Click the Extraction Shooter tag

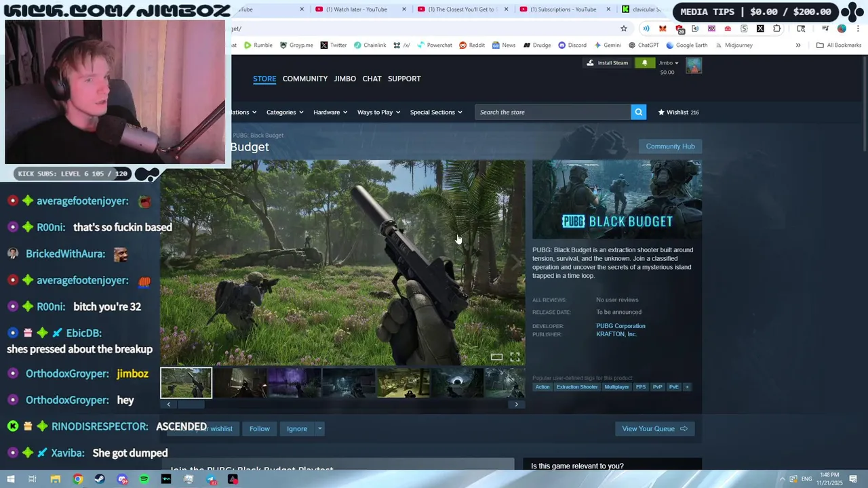click(577, 387)
